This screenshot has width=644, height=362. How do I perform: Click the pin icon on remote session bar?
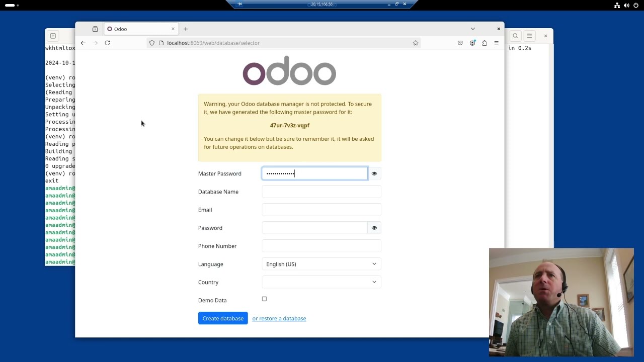pos(239,4)
